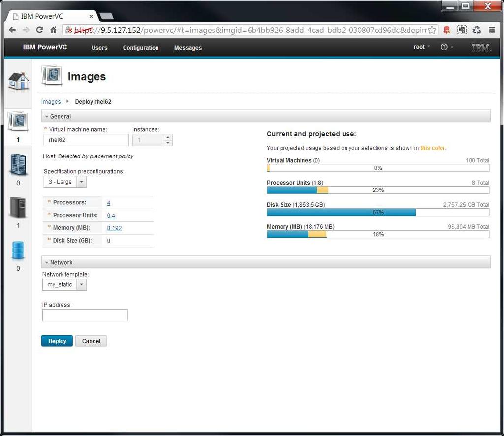Open the Virtual Machines sidebar icon
The height and width of the screenshot is (436, 504).
coord(18,164)
